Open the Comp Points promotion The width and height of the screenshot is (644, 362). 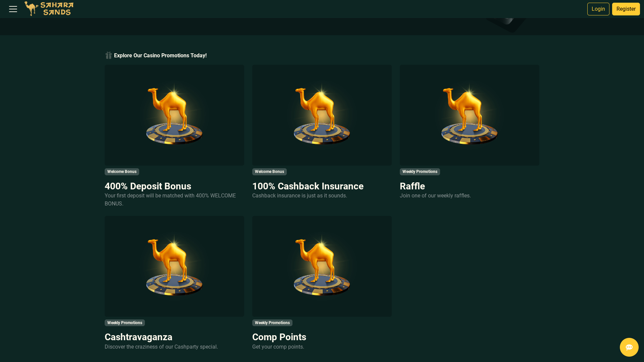point(279,337)
